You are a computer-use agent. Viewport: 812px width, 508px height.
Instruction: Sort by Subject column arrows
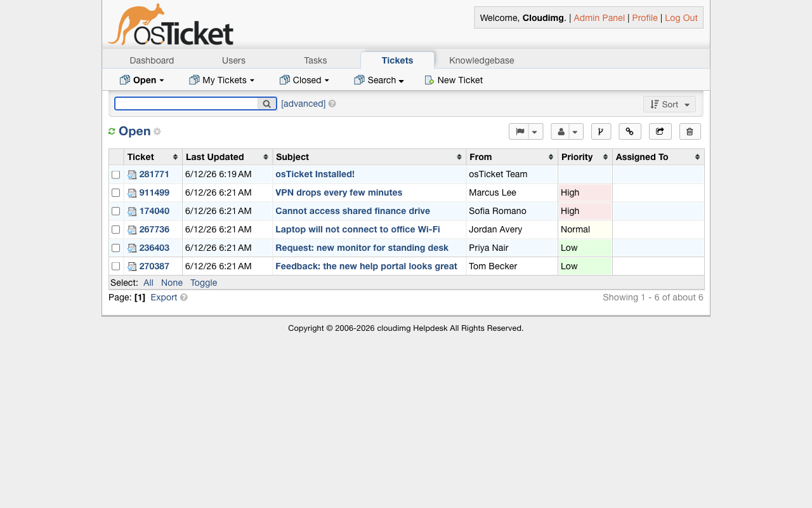click(459, 157)
